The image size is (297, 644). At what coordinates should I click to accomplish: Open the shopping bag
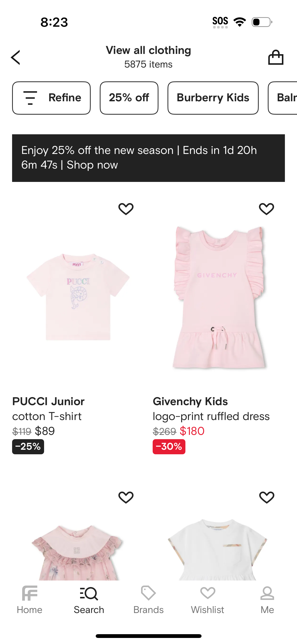(276, 57)
